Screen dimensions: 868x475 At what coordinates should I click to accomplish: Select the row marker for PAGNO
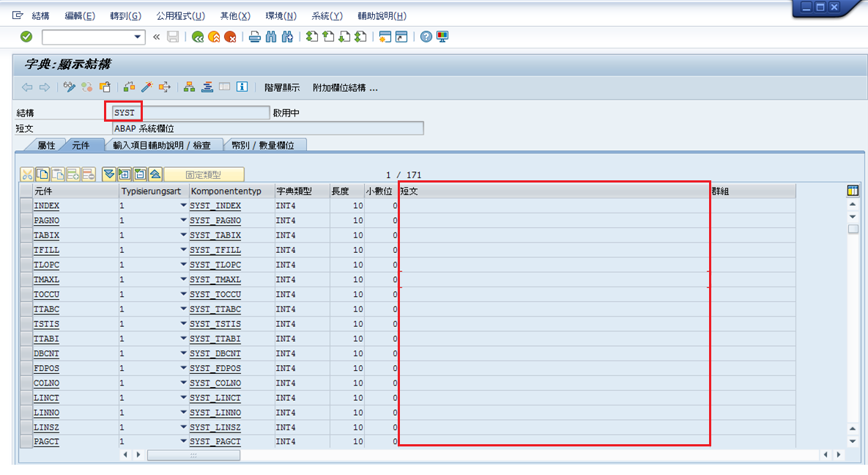[26, 221]
